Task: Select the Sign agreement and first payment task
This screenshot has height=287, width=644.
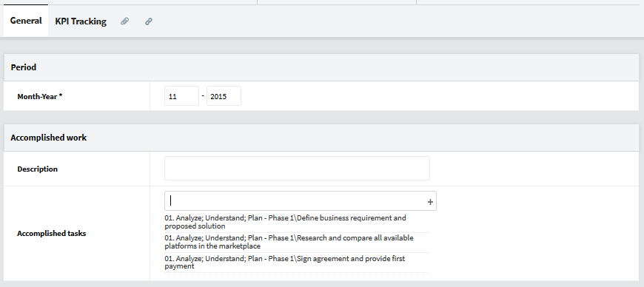Action: (x=297, y=263)
